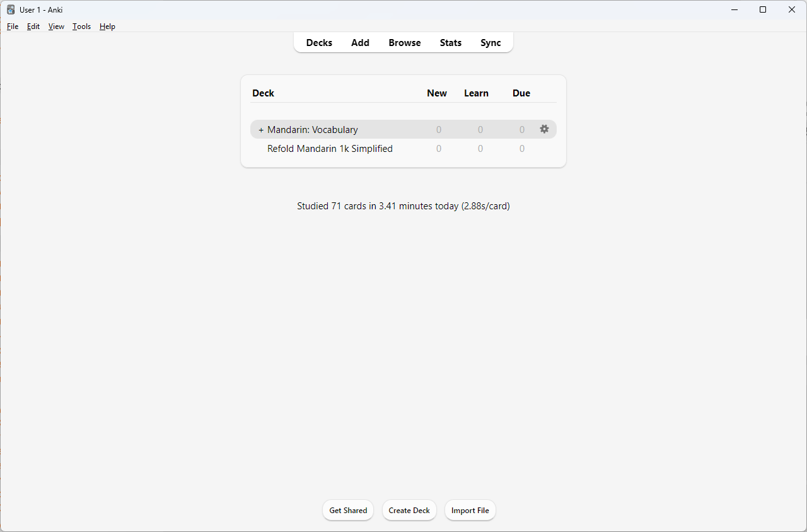The image size is (807, 532).
Task: Go to the Decks screen
Action: pyautogui.click(x=319, y=43)
